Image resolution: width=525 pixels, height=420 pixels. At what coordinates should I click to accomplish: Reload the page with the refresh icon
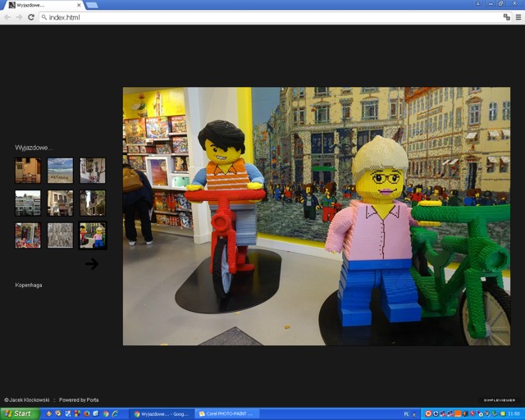tap(31, 16)
